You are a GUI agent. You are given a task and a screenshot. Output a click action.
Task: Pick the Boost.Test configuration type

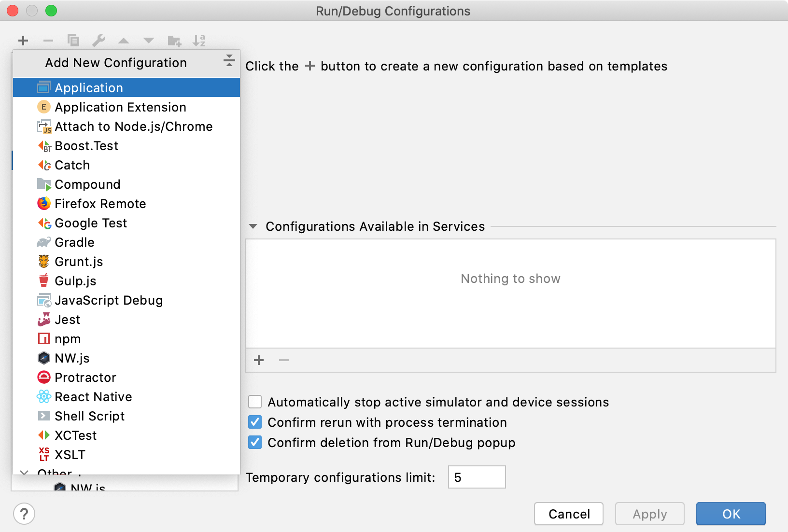pyautogui.click(x=127, y=145)
